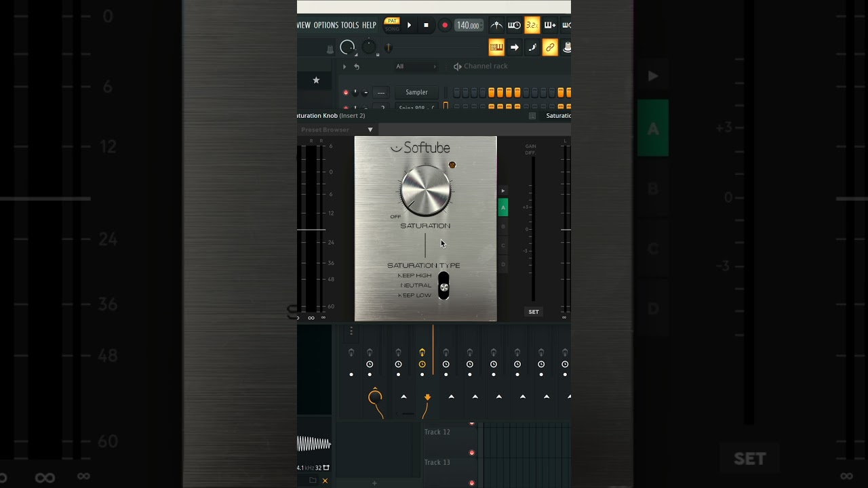This screenshot has width=868, height=488.
Task: Click the Channel rack small play triangle
Action: tap(344, 66)
